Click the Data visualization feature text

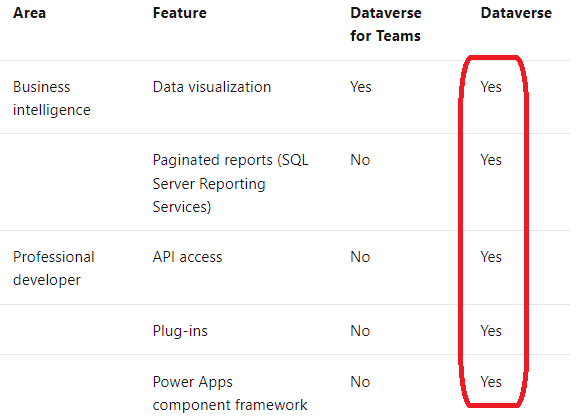(x=212, y=87)
